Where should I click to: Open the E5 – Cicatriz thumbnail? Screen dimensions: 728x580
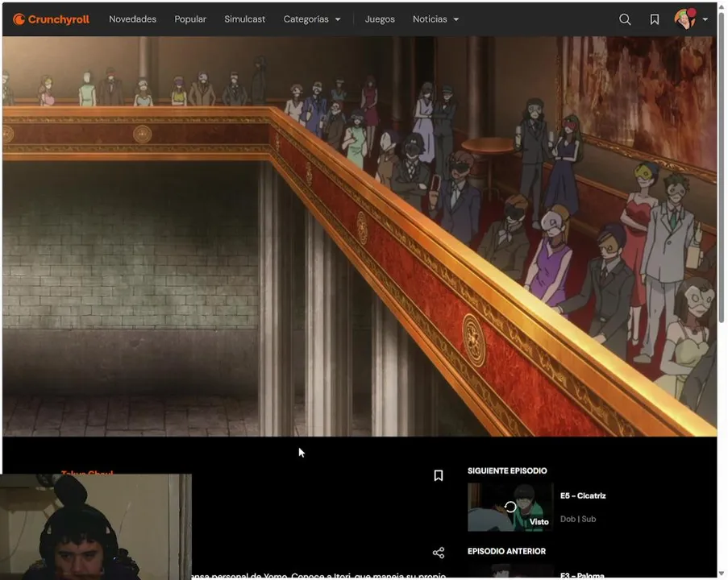(x=510, y=507)
